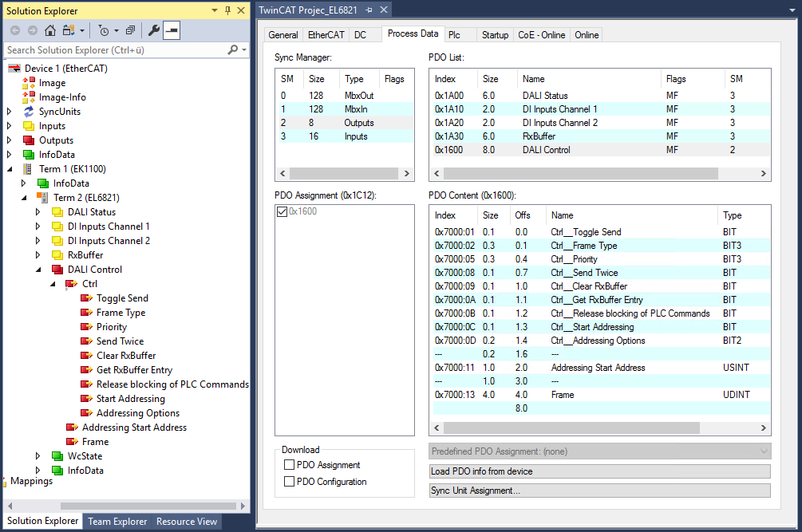The width and height of the screenshot is (802, 532).
Task: Open Properties using the wrench icon
Action: [x=152, y=30]
